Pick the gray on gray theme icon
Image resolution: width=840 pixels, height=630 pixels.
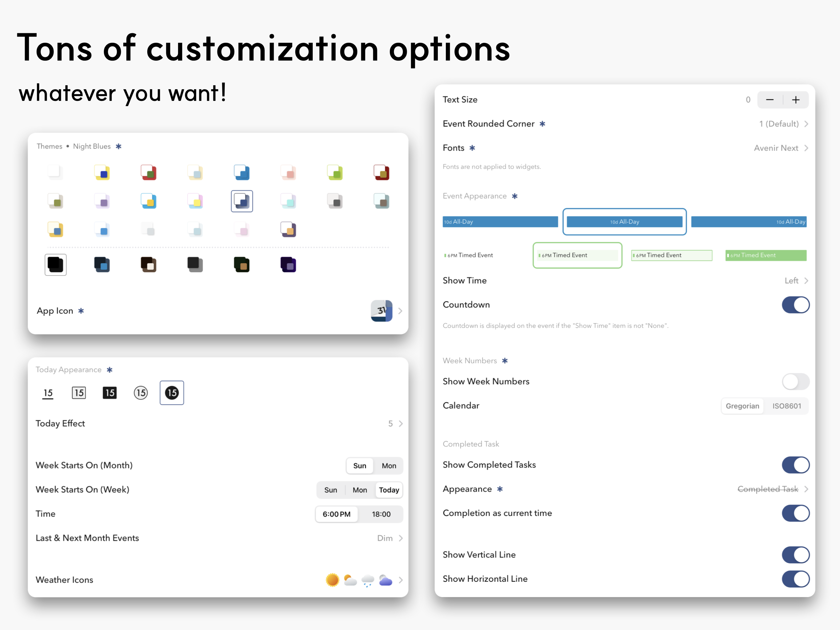coord(335,201)
